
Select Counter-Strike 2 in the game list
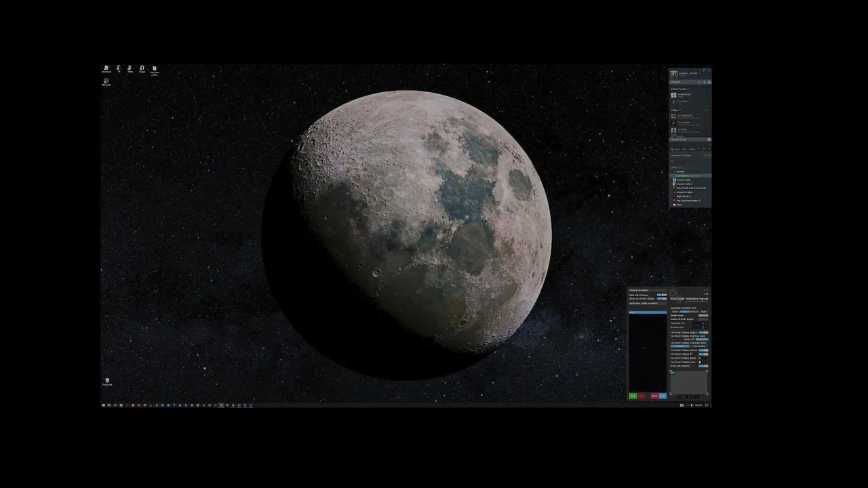(684, 184)
